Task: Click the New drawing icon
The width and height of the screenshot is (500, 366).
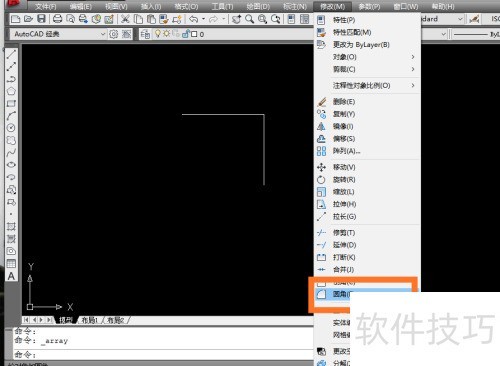Action: [x=15, y=19]
